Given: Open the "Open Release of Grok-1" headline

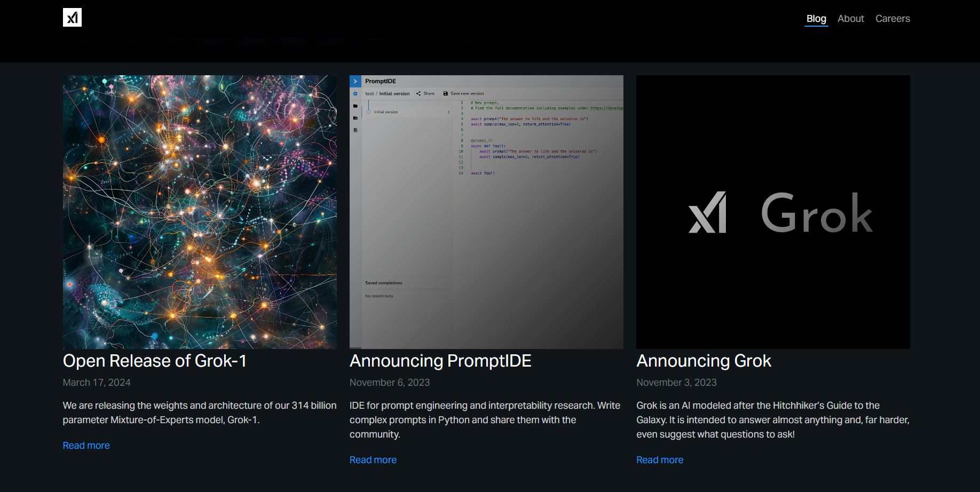Looking at the screenshot, I should tap(155, 361).
